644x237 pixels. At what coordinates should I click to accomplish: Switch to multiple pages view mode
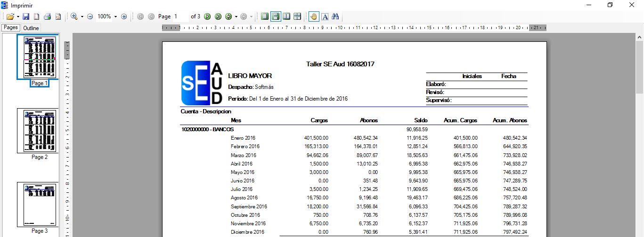tap(297, 16)
